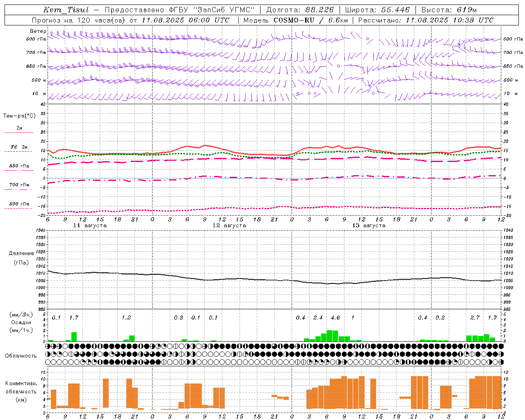Select the 2.7 precipitation value
This screenshot has height=420, width=525.
[x=475, y=317]
